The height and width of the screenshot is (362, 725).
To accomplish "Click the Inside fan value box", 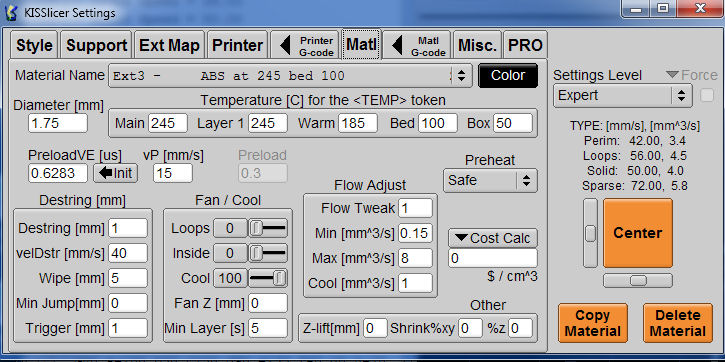I will (x=230, y=253).
